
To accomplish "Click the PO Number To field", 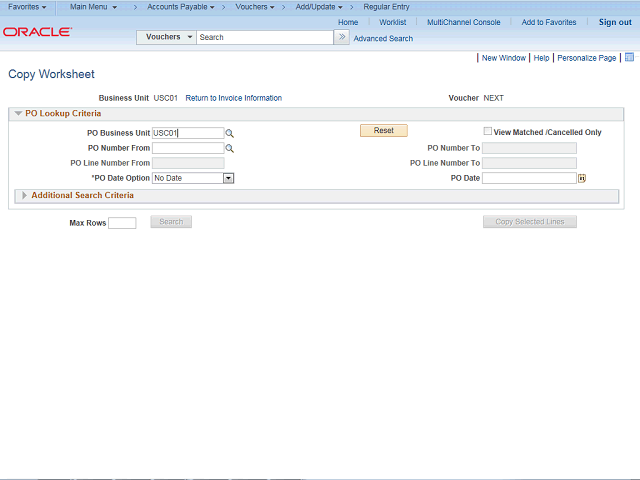I will (x=529, y=148).
